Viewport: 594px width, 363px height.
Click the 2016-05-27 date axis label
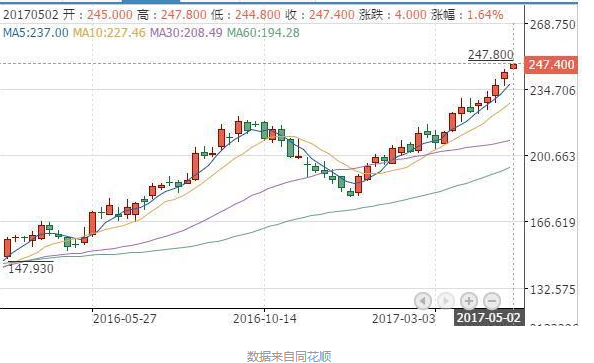[125, 318]
